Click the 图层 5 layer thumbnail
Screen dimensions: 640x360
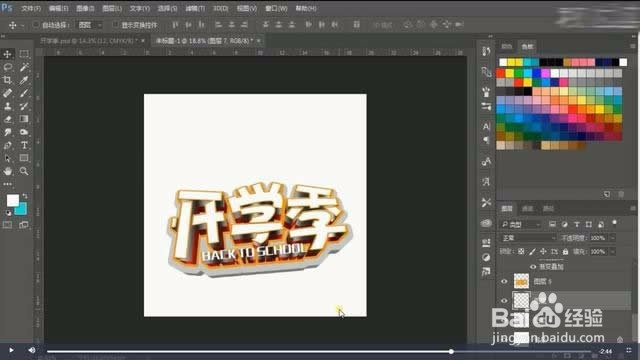point(521,281)
